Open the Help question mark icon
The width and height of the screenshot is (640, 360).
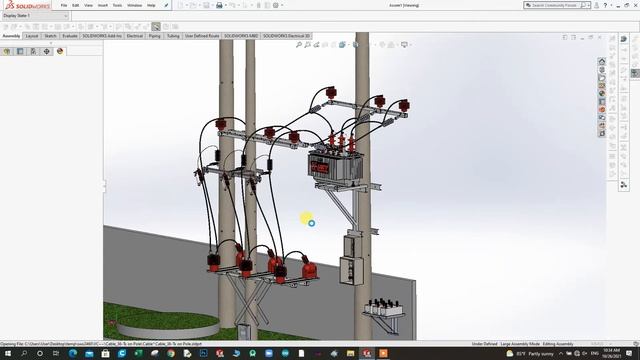coord(605,5)
